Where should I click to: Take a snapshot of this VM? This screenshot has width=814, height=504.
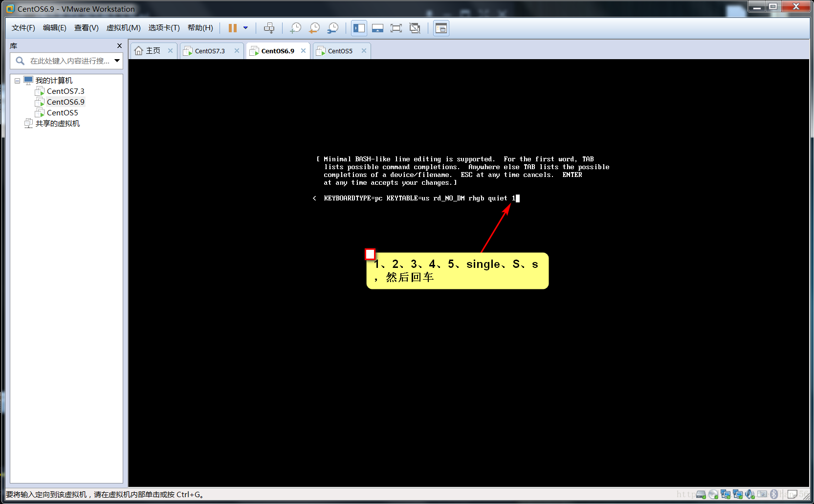tap(295, 28)
